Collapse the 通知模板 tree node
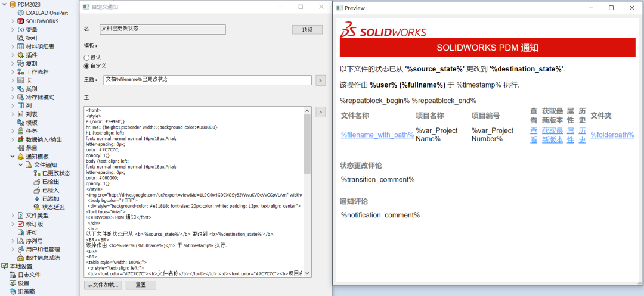Viewport: 644px width, 296px height. (13, 157)
